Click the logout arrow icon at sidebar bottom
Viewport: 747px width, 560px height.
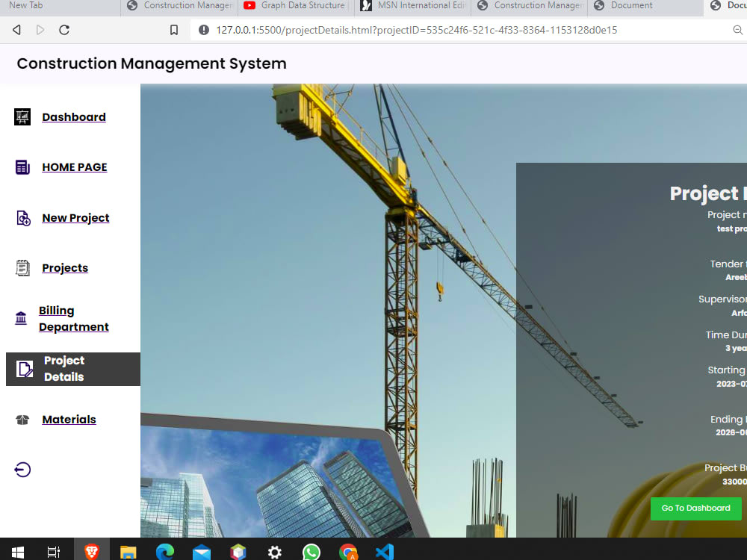pos(22,470)
